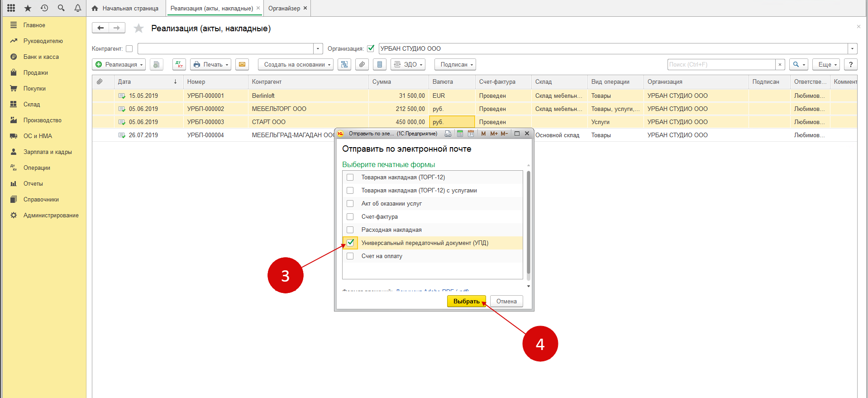Open the History clock icon
This screenshot has height=398, width=868.
(x=44, y=8)
